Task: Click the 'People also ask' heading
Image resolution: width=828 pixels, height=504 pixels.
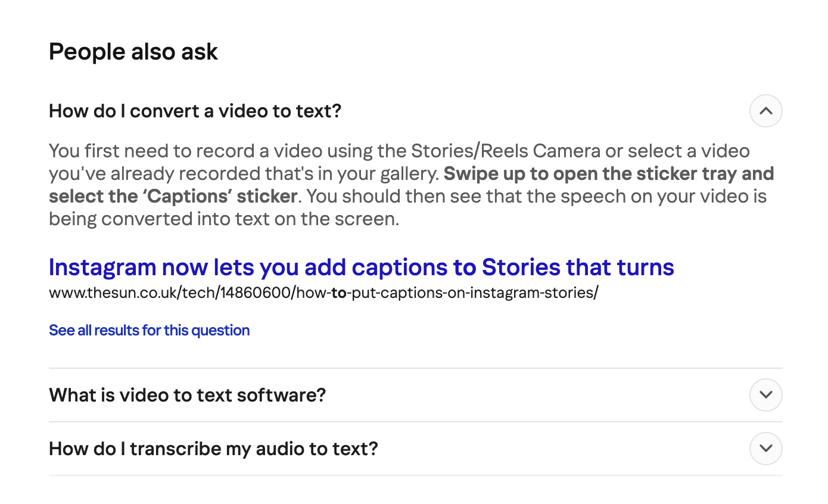Action: coord(133,52)
